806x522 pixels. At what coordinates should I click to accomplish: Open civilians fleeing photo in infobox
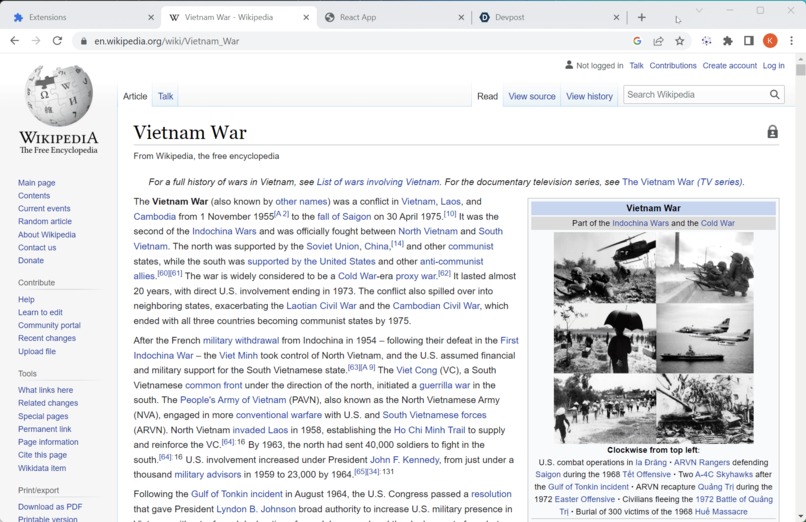pos(604,408)
